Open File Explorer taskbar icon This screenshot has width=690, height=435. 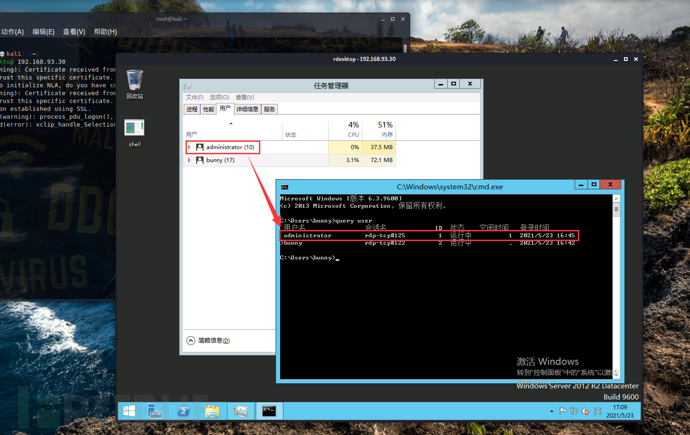[x=212, y=411]
